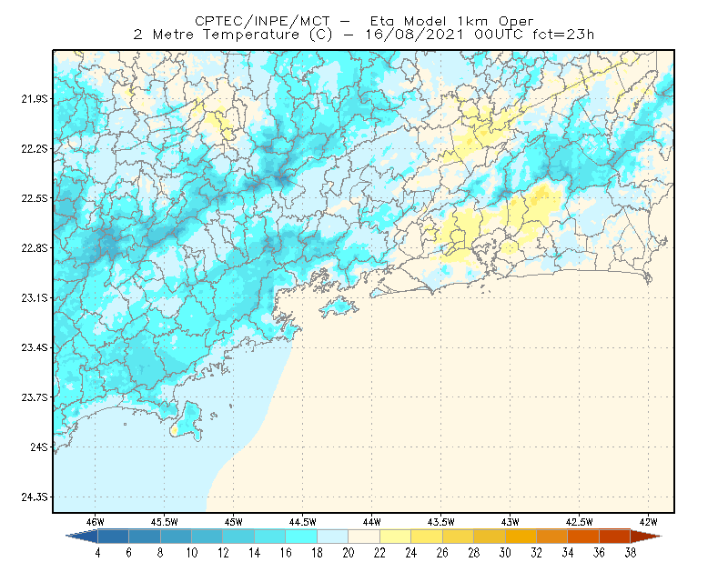Select the 32–34 legend segment

click(552, 537)
